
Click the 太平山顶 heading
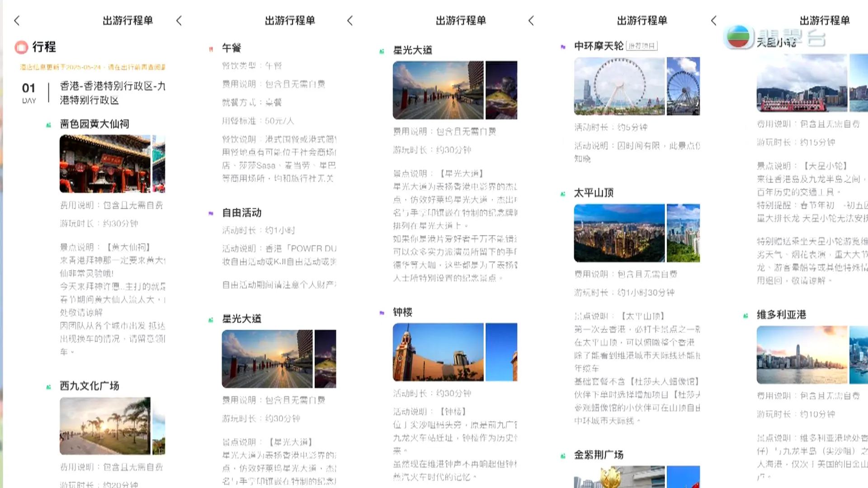pyautogui.click(x=594, y=193)
